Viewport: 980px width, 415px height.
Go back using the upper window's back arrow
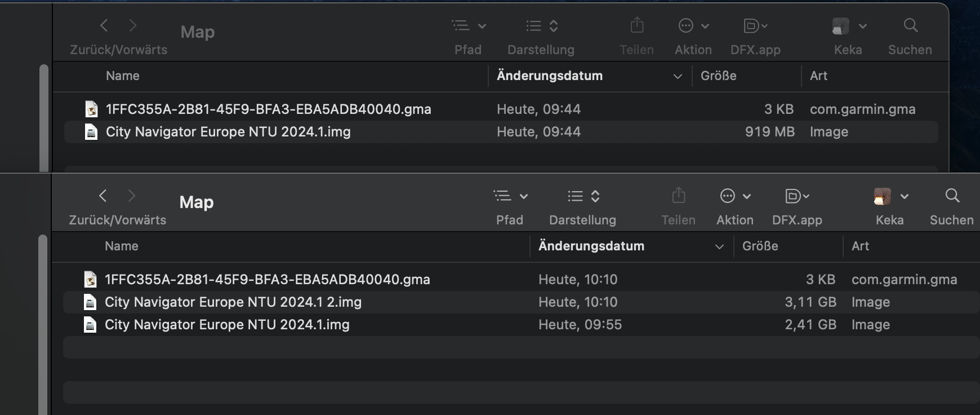(104, 25)
